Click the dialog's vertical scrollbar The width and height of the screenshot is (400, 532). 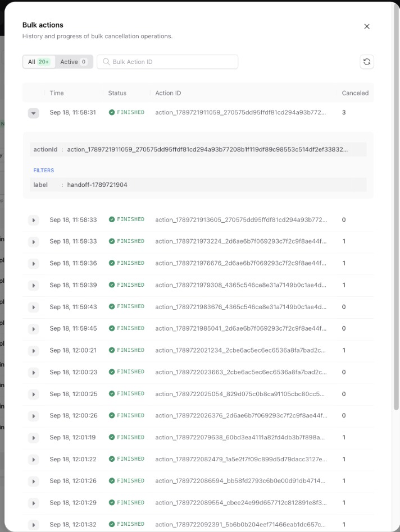point(396,207)
